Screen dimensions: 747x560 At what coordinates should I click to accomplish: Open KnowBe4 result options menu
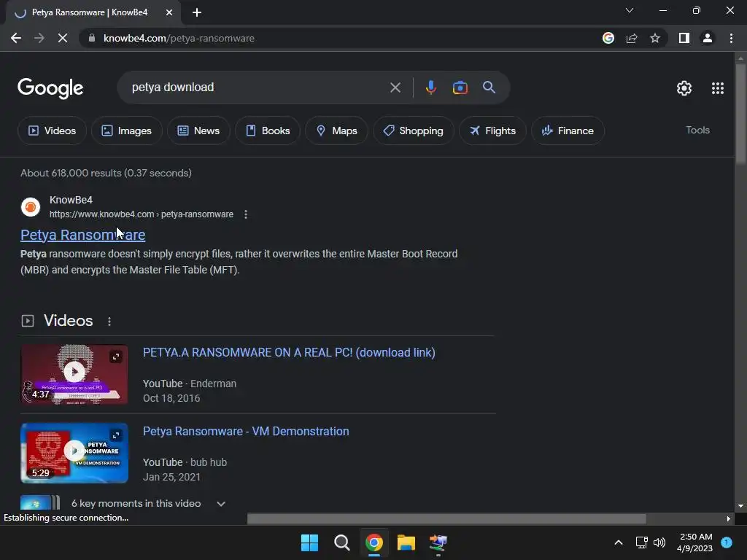coord(246,214)
